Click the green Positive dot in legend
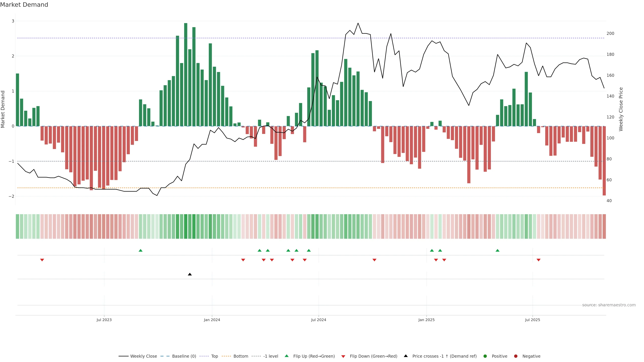The image size is (644, 362). click(x=485, y=356)
